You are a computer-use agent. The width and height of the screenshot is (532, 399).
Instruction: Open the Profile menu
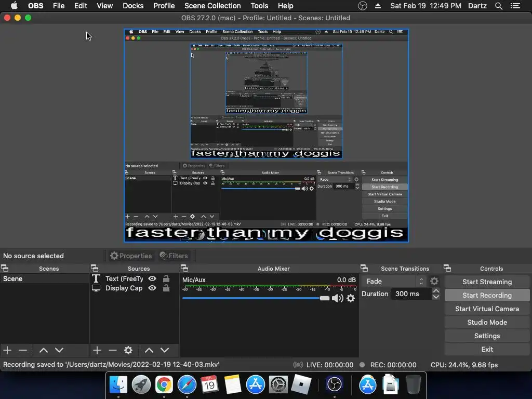pos(164,6)
